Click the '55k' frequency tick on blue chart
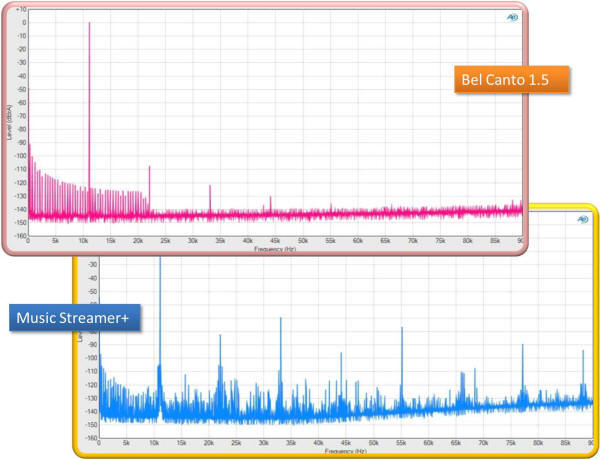This screenshot has width=600, height=459. [401, 443]
